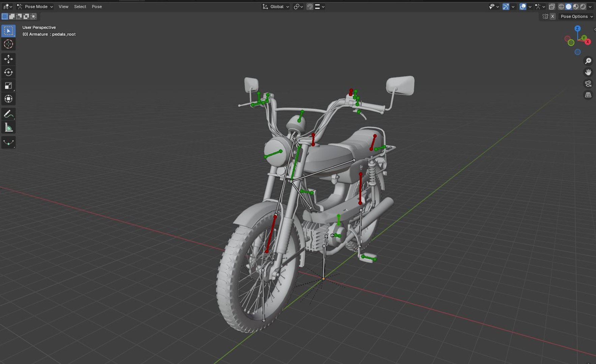Activate the 3D Cursor tool
The height and width of the screenshot is (364, 596).
[8, 44]
